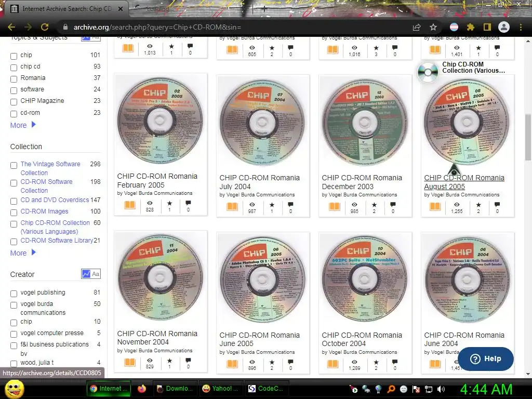Click the June 2005 disc thumbnail
This screenshot has width=532, height=399.
[262, 280]
